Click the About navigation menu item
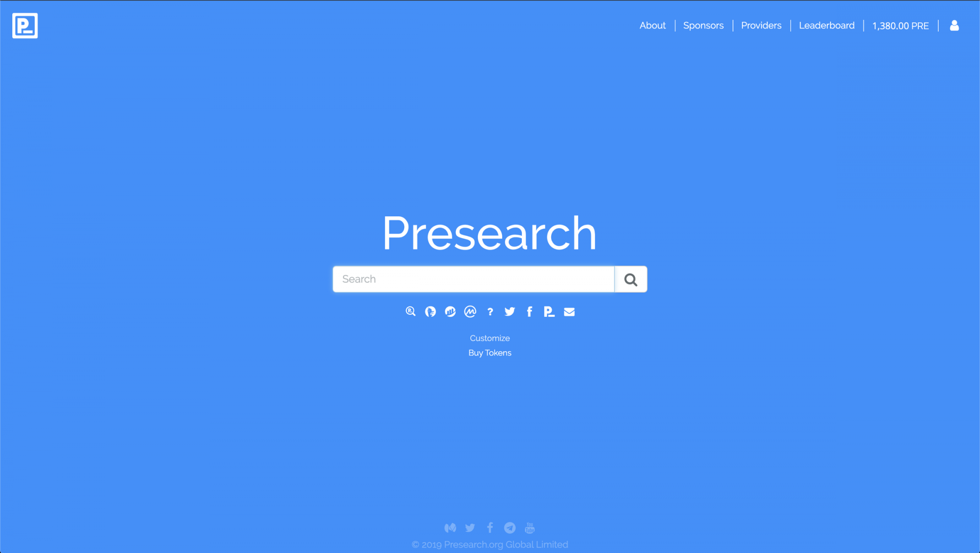The image size is (980, 553). click(x=653, y=25)
